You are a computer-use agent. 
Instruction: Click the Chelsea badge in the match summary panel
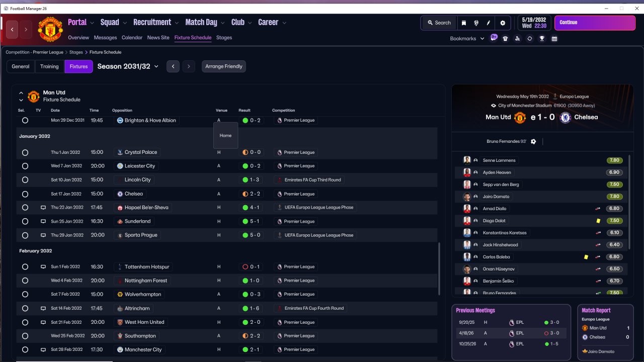point(565,117)
